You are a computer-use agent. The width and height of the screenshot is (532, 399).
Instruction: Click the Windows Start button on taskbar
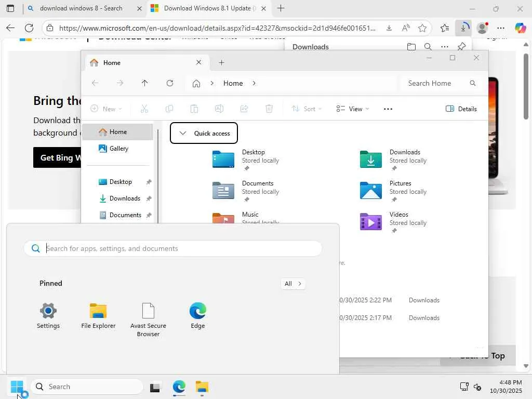(x=17, y=387)
